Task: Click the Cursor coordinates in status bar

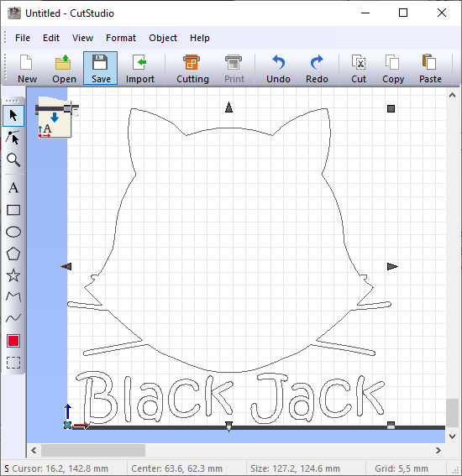Action: (x=60, y=468)
